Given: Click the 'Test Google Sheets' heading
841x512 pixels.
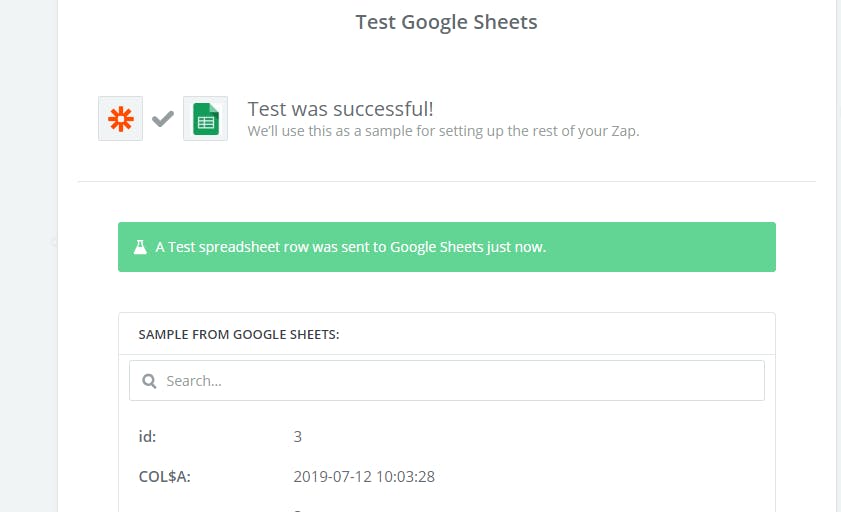Looking at the screenshot, I should coord(446,22).
